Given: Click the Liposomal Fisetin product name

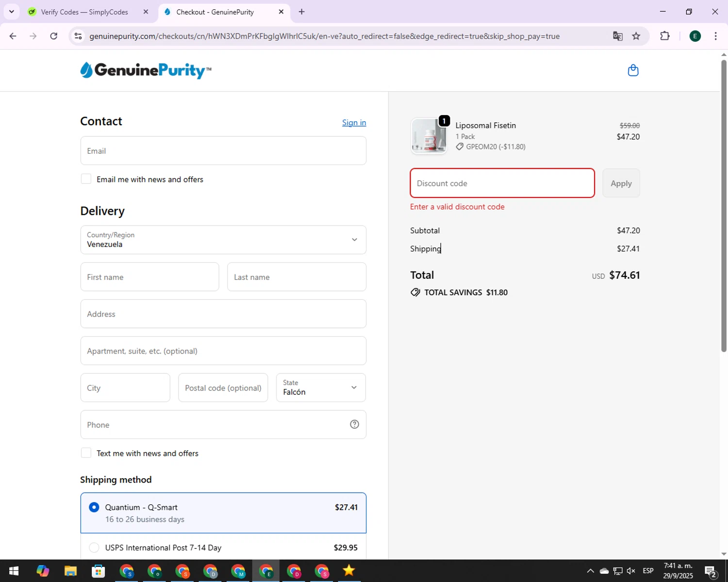Looking at the screenshot, I should coord(486,125).
